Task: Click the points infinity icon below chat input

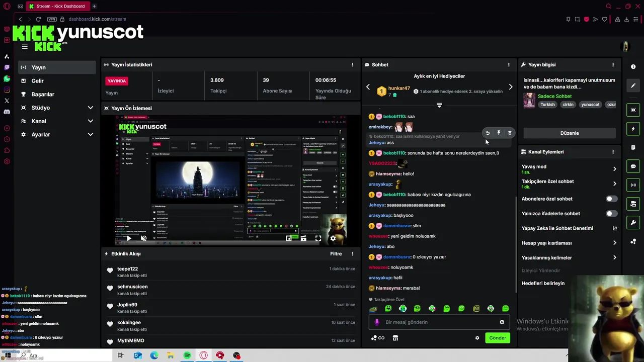Action: pyautogui.click(x=377, y=338)
